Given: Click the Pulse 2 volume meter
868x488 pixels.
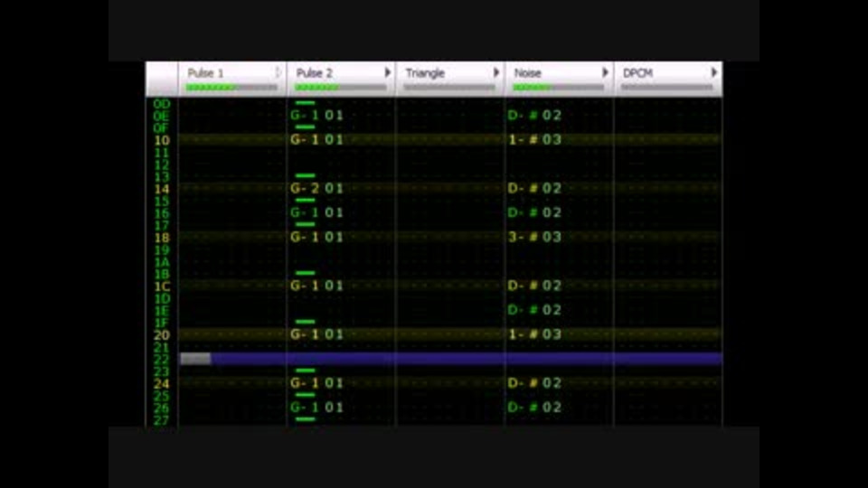Looking at the screenshot, I should [x=341, y=87].
